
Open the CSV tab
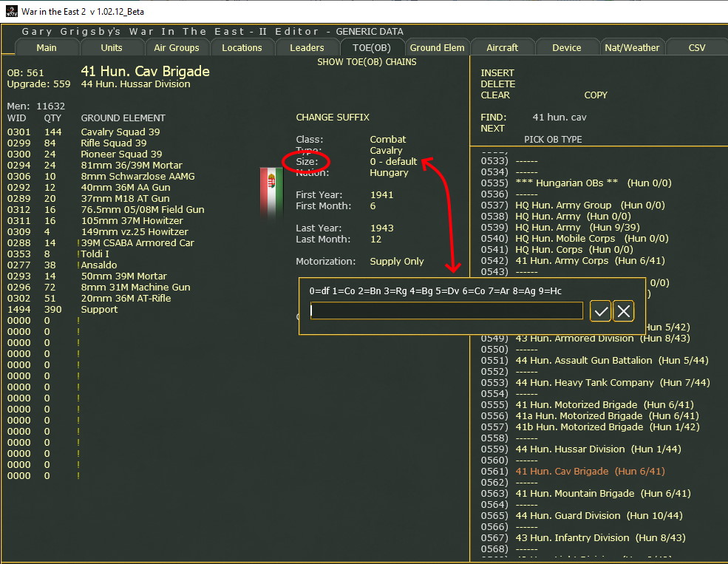696,48
